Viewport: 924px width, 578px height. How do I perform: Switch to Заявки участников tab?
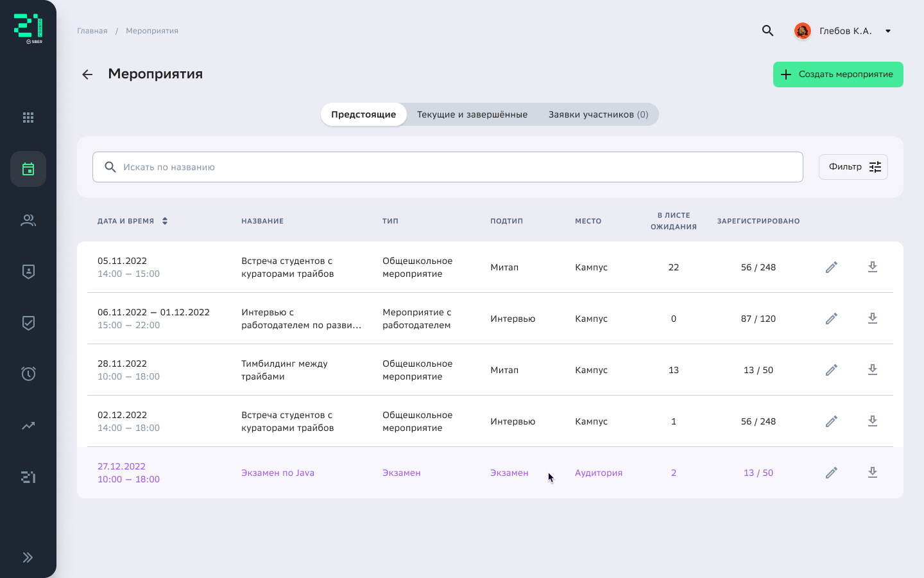[597, 114]
